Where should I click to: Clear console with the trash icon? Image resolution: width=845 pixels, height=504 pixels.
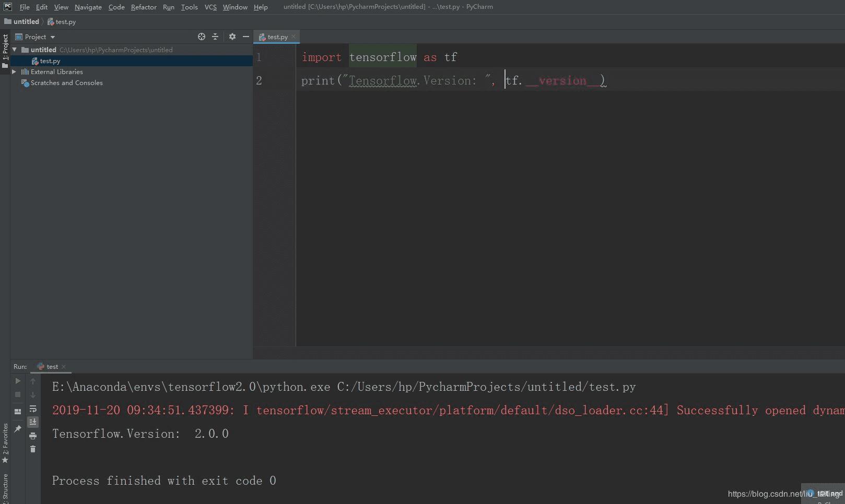(33, 449)
